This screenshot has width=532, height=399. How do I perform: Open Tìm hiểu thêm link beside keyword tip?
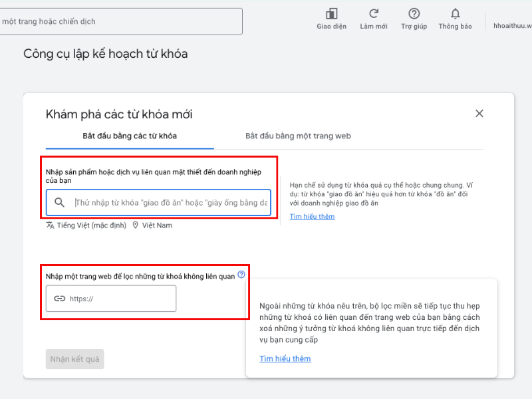point(312,217)
